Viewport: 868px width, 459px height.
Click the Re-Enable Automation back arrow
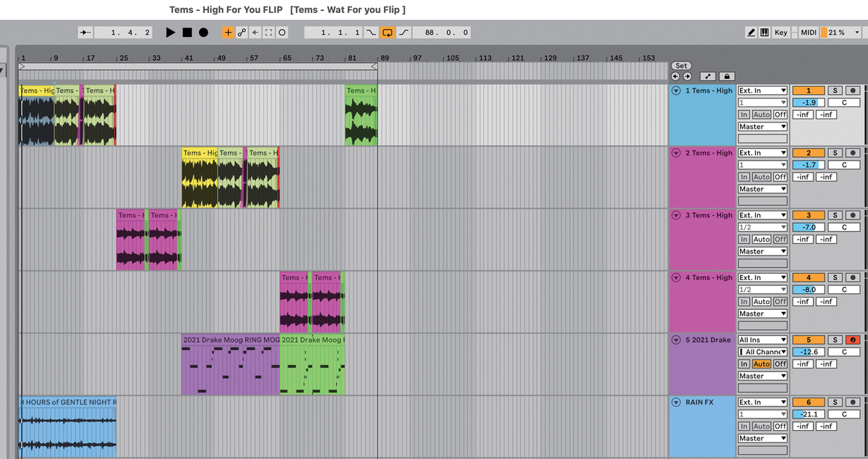(255, 33)
